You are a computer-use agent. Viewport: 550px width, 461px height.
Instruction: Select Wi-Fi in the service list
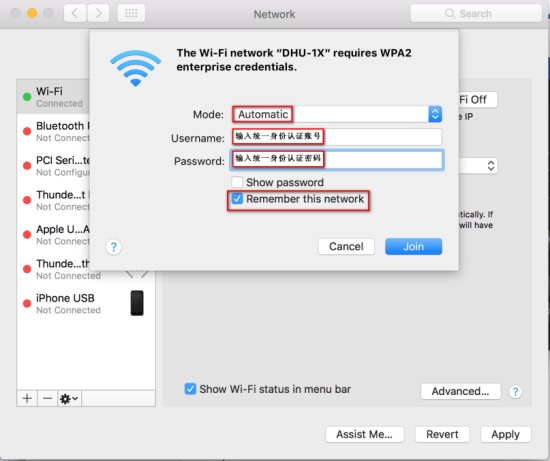pos(53,96)
